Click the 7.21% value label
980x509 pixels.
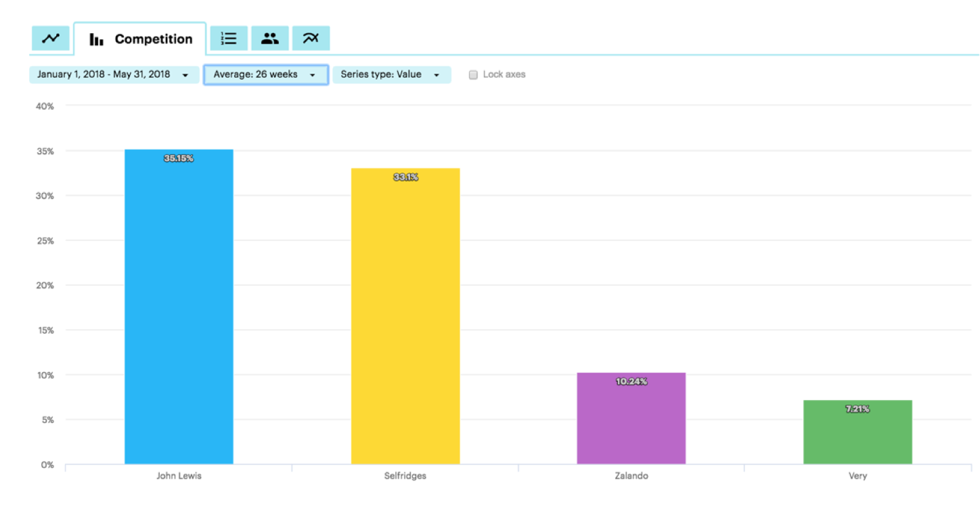(857, 409)
